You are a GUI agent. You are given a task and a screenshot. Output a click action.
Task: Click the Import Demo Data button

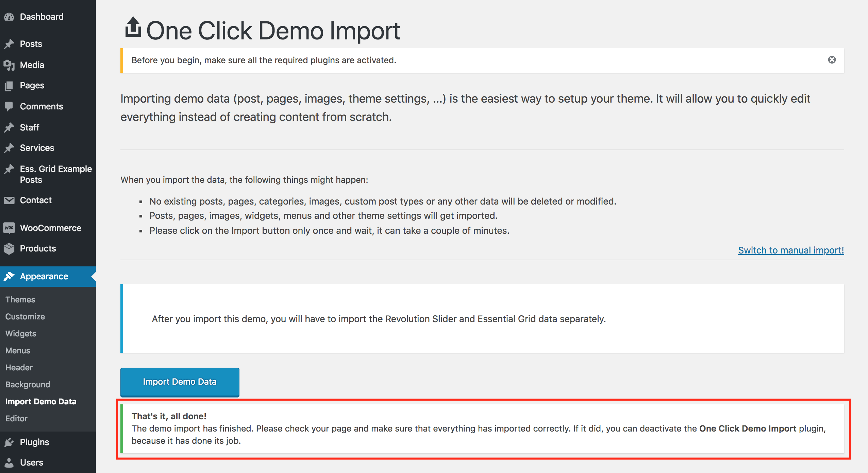coord(180,382)
